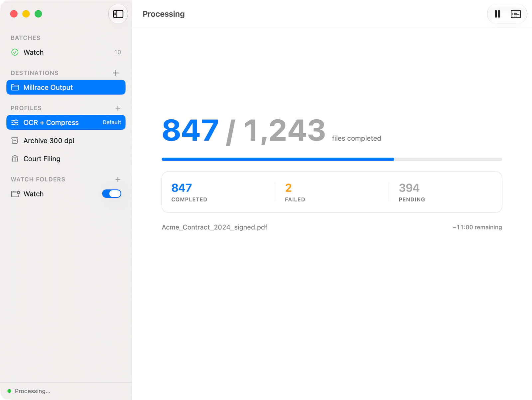Click the Court Filing building icon
Image resolution: width=532 pixels, height=400 pixels.
pos(15,159)
